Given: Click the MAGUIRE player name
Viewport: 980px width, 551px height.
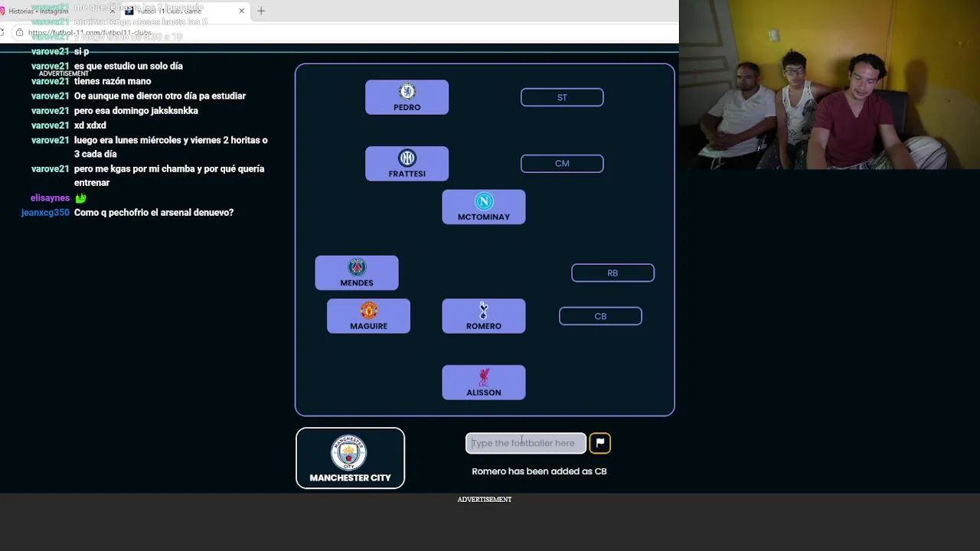Looking at the screenshot, I should coord(369,326).
